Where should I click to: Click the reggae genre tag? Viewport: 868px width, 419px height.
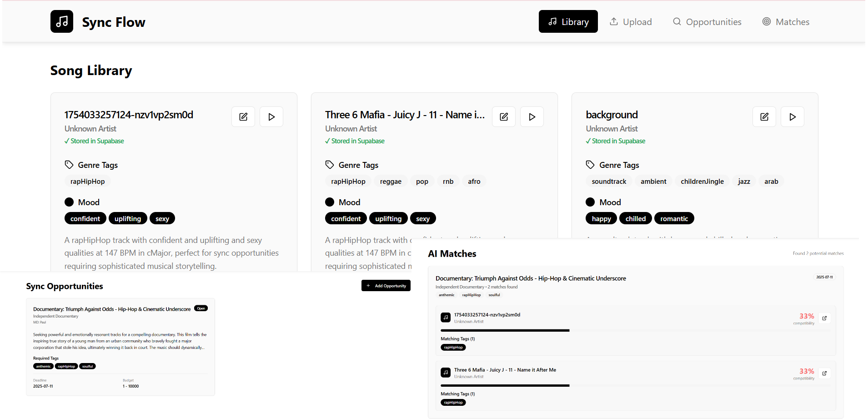coord(391,182)
